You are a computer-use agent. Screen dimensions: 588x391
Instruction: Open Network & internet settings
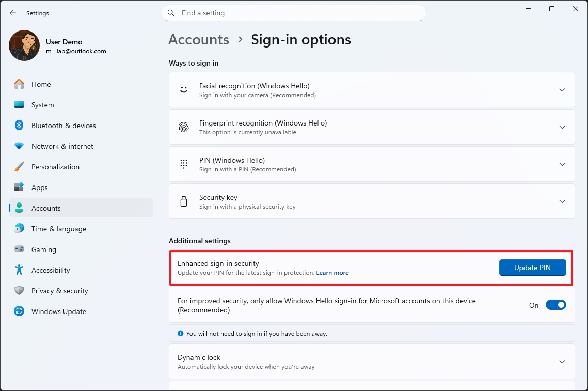[x=62, y=146]
